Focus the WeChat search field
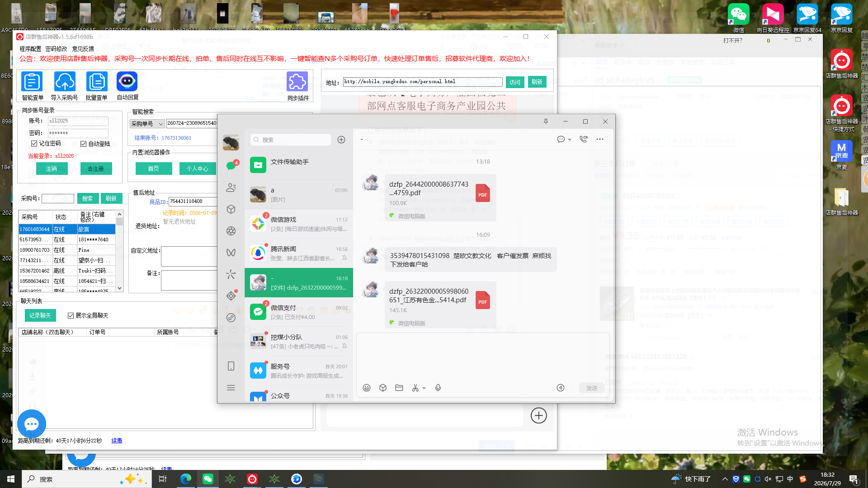 291,140
